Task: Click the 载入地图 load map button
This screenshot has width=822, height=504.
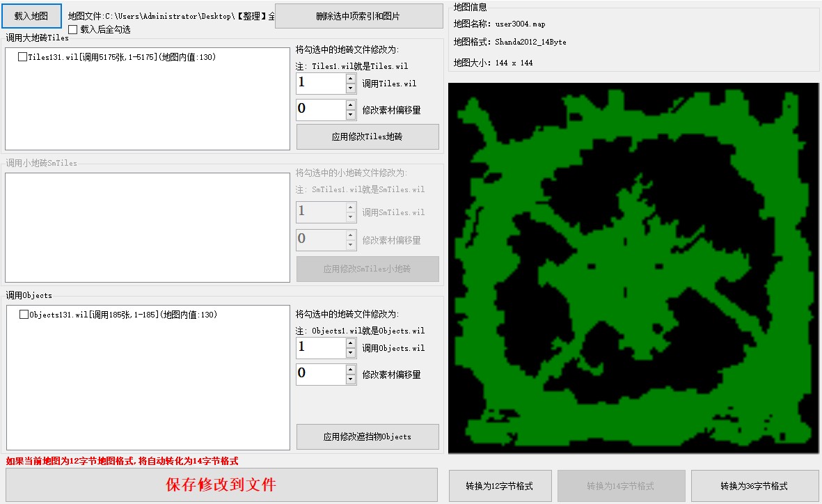Action: 31,15
